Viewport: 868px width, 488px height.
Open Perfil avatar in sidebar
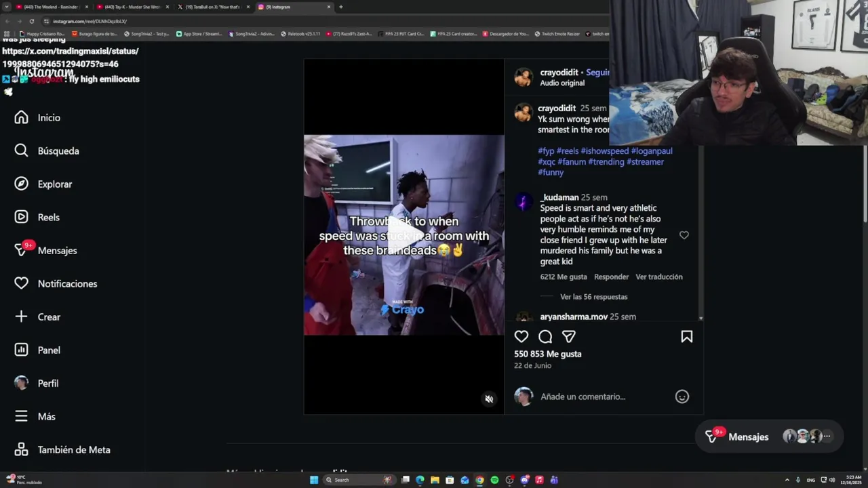coord(21,383)
